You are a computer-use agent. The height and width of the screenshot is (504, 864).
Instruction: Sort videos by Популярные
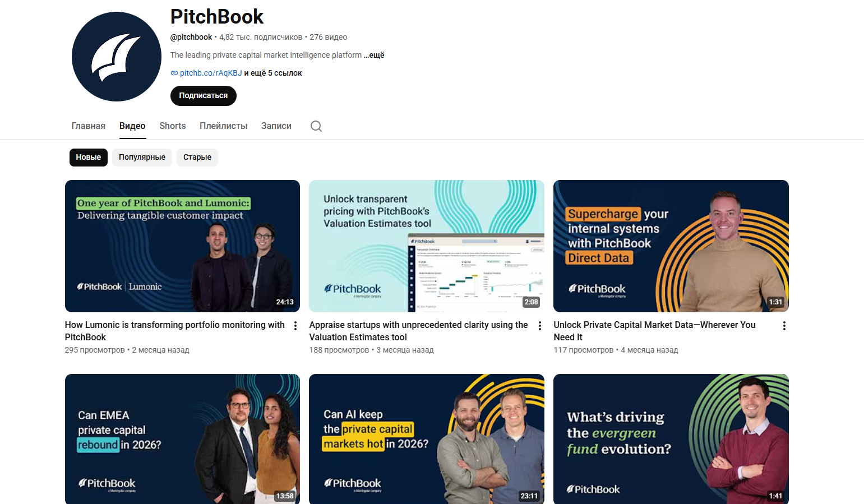click(142, 158)
